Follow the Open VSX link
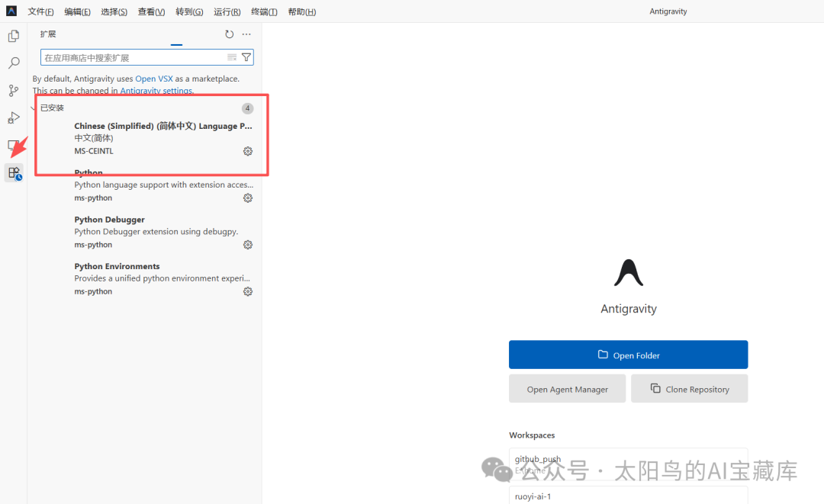The width and height of the screenshot is (824, 504). tap(154, 79)
